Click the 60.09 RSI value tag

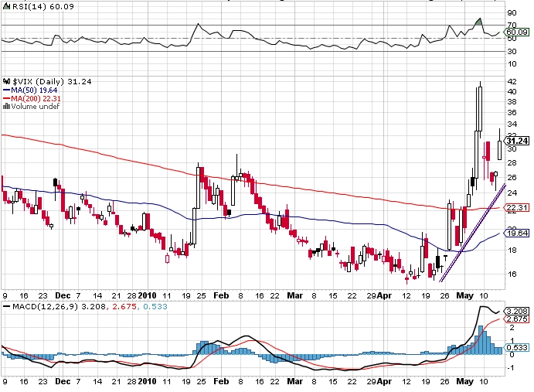(515, 33)
